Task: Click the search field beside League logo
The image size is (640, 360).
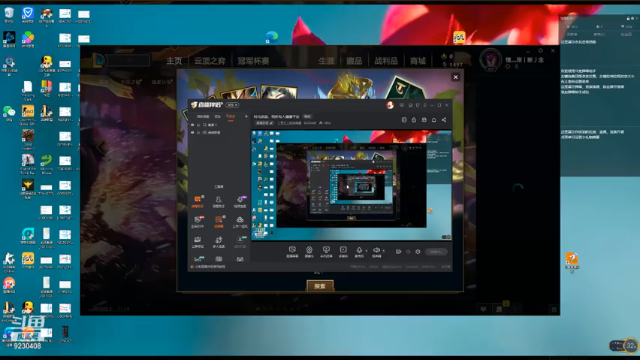Action: point(129,60)
